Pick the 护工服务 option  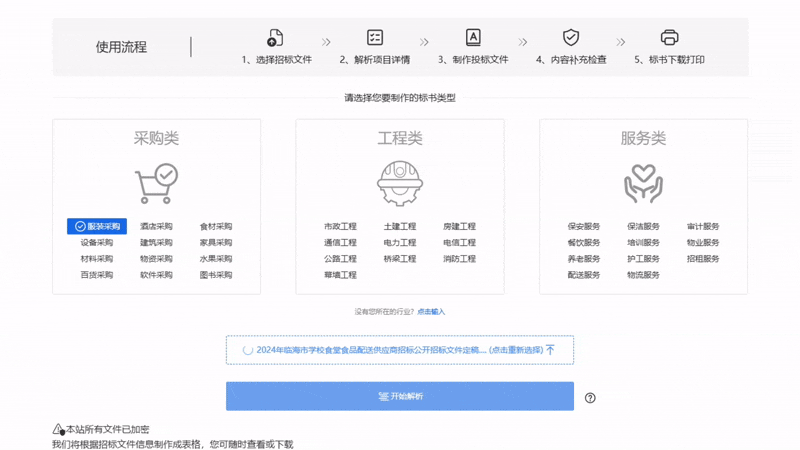tap(643, 259)
